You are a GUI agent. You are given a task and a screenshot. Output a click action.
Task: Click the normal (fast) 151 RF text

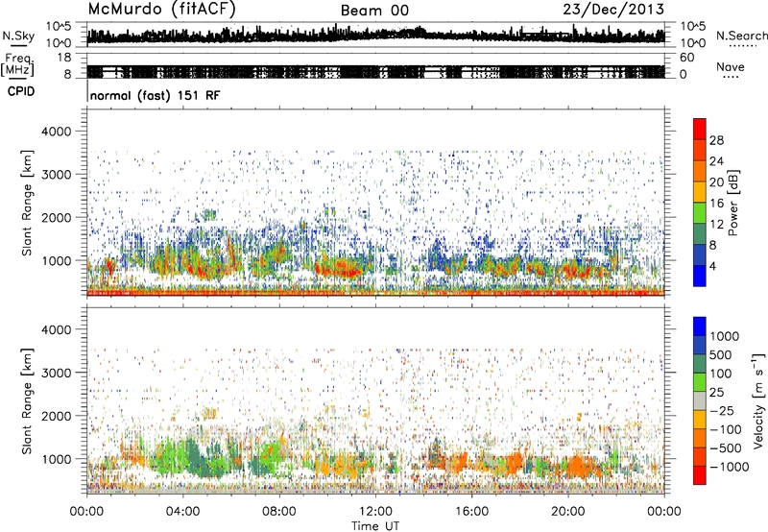[155, 95]
